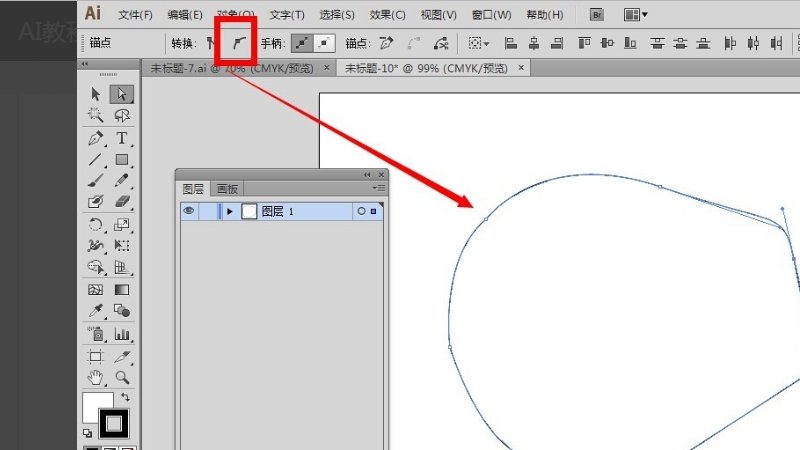This screenshot has height=450, width=800.
Task: Click horizontal align center icon
Action: pos(534,43)
